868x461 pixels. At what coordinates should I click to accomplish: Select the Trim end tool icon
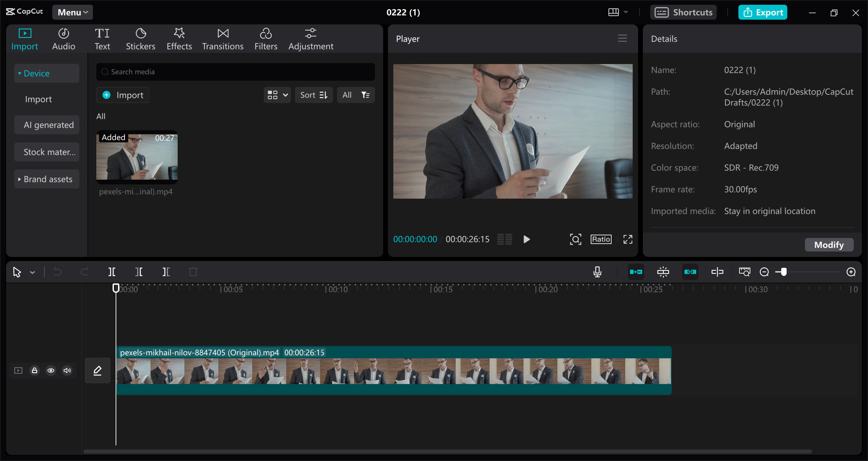[x=165, y=272]
